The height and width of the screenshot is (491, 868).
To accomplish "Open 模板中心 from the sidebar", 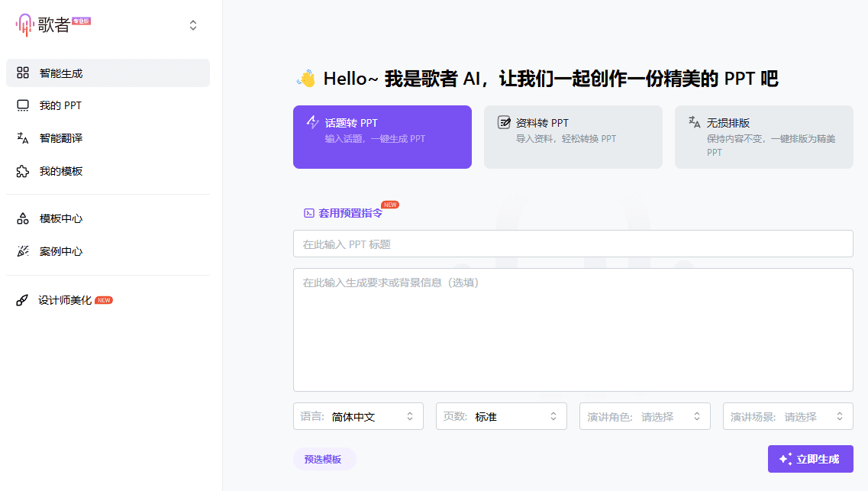I will point(108,218).
